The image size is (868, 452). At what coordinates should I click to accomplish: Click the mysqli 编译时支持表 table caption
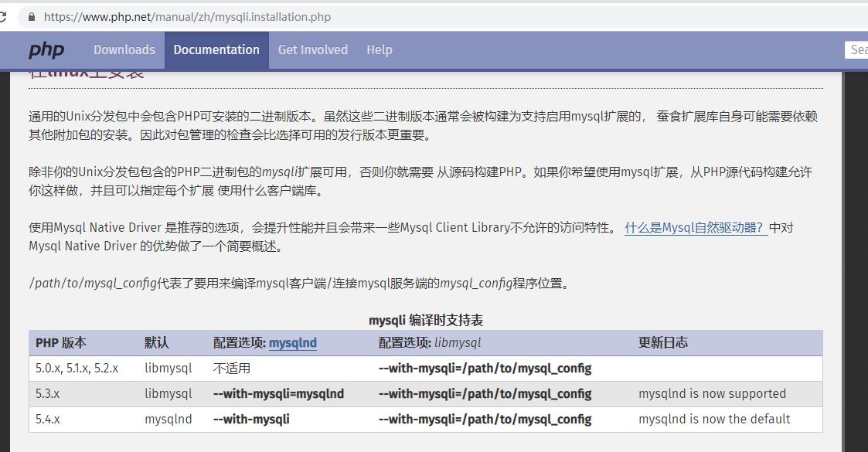click(426, 321)
